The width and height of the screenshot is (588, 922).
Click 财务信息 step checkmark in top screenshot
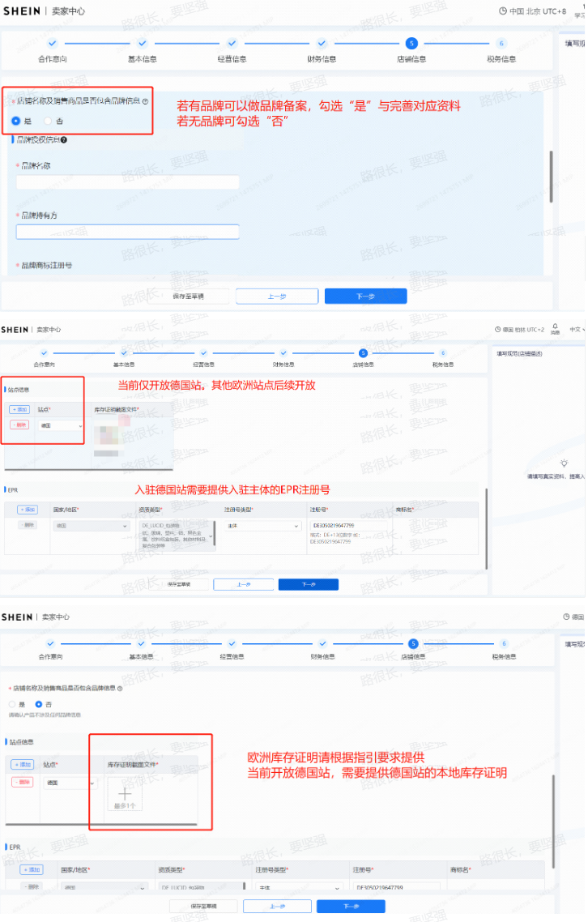pos(322,43)
